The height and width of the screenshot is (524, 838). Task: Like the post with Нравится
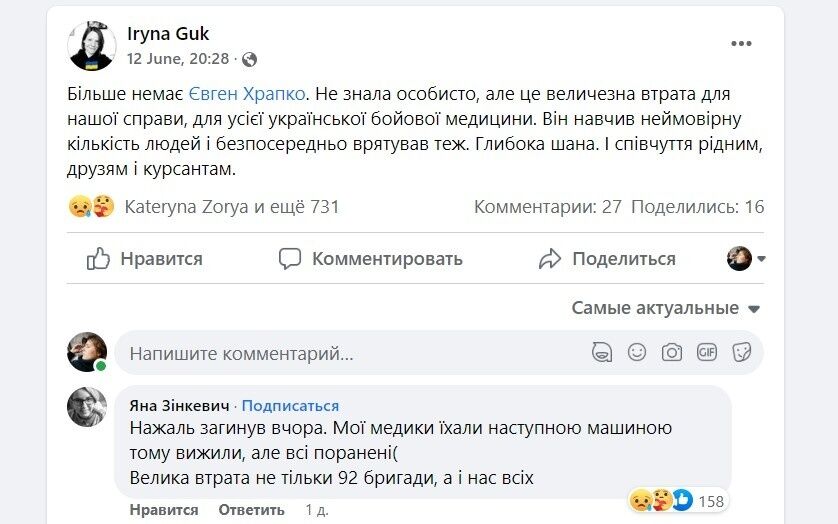pyautogui.click(x=145, y=259)
